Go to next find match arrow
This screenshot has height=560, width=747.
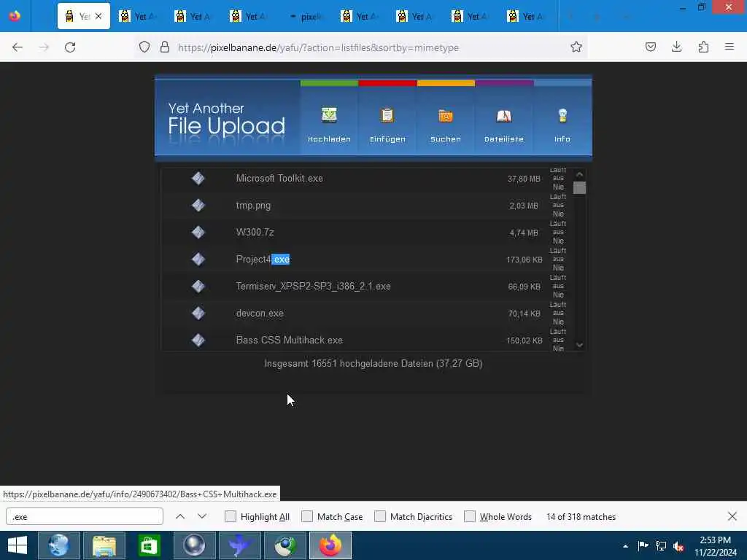202,517
